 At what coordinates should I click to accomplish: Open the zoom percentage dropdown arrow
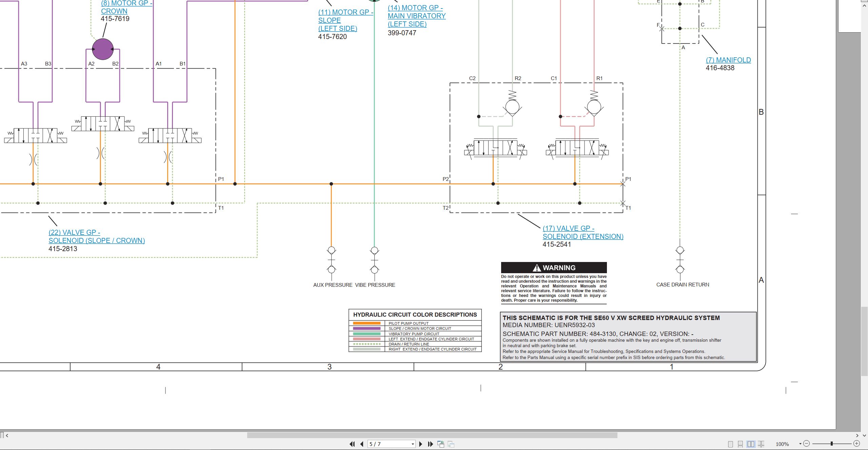point(800,444)
